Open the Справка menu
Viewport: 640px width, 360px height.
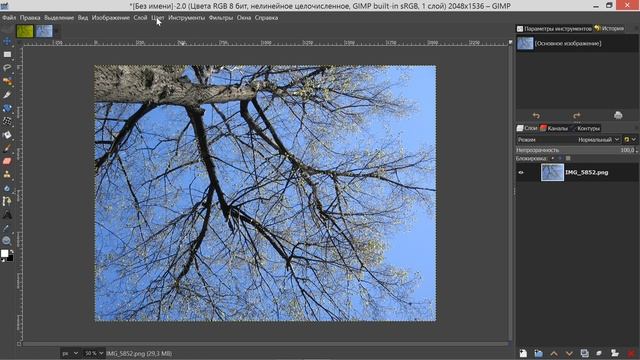(267, 18)
